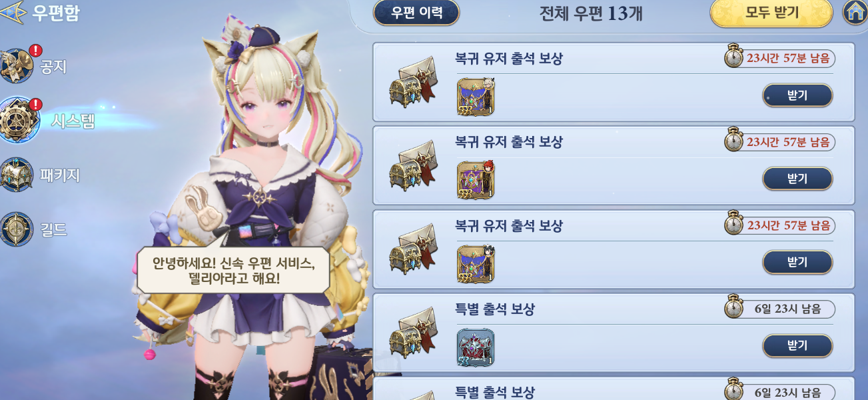Select the 시스템 gear icon
868x400 pixels.
click(16, 120)
